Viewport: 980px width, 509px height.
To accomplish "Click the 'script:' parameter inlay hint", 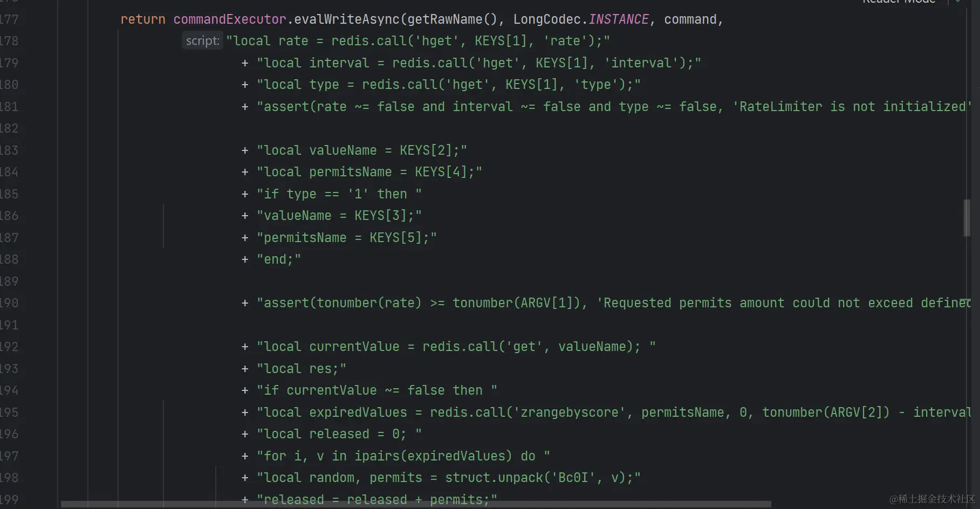I will pyautogui.click(x=202, y=41).
